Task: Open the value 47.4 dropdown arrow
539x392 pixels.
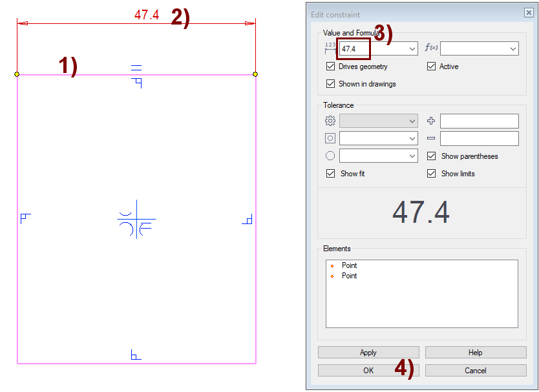Action: click(x=412, y=48)
